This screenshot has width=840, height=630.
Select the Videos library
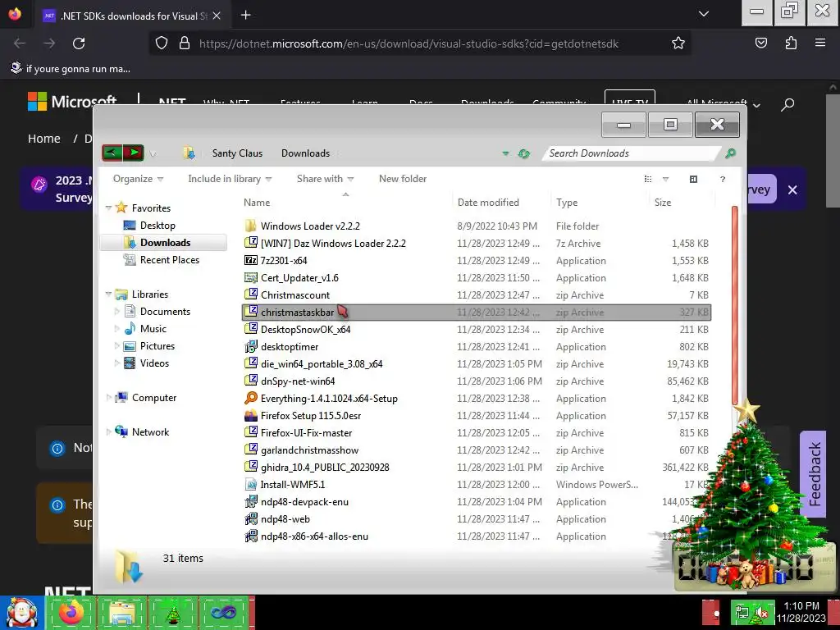click(x=154, y=363)
